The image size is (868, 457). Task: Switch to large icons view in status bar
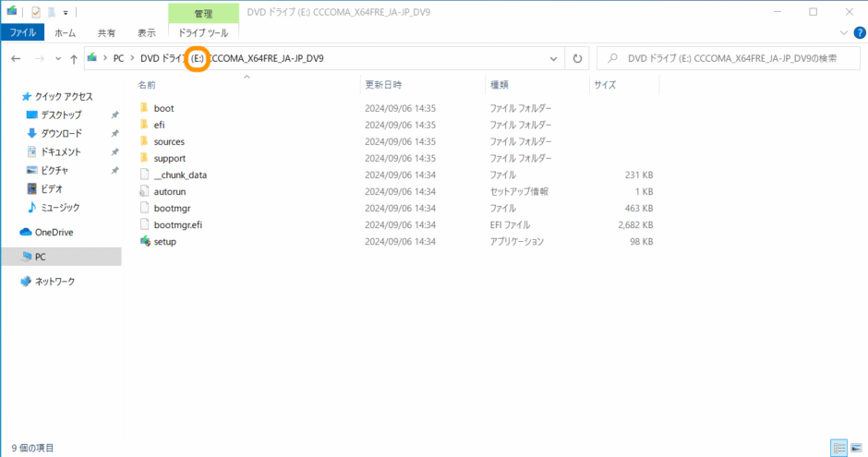click(x=854, y=448)
